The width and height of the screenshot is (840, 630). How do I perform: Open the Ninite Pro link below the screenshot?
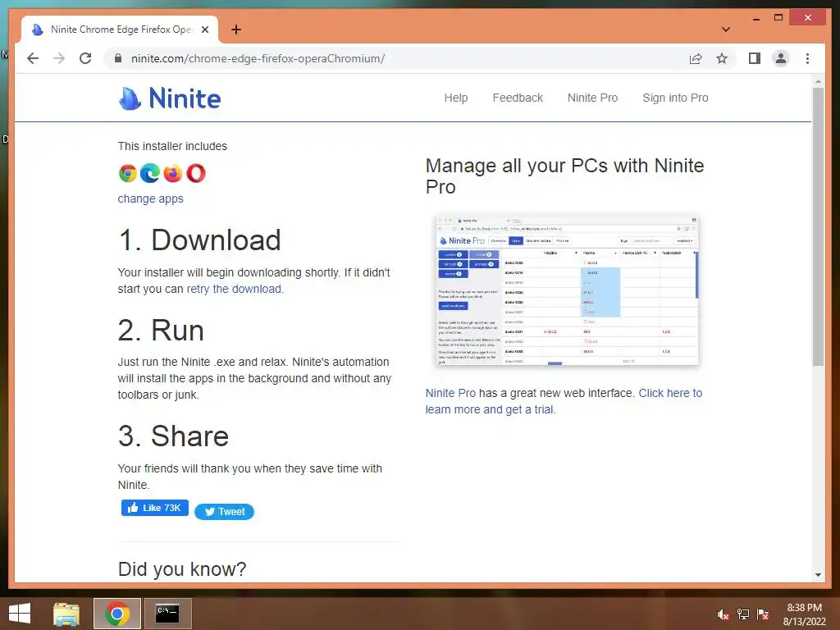point(450,393)
